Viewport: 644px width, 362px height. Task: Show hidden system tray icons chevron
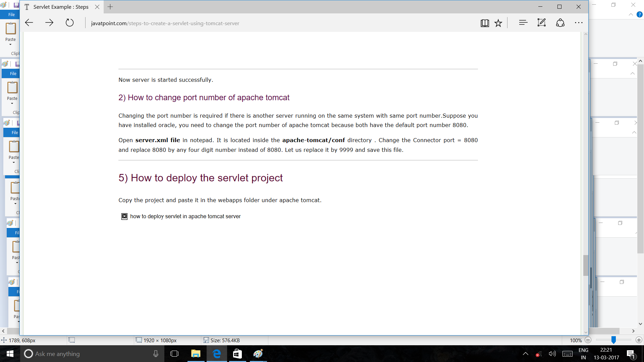pos(526,354)
